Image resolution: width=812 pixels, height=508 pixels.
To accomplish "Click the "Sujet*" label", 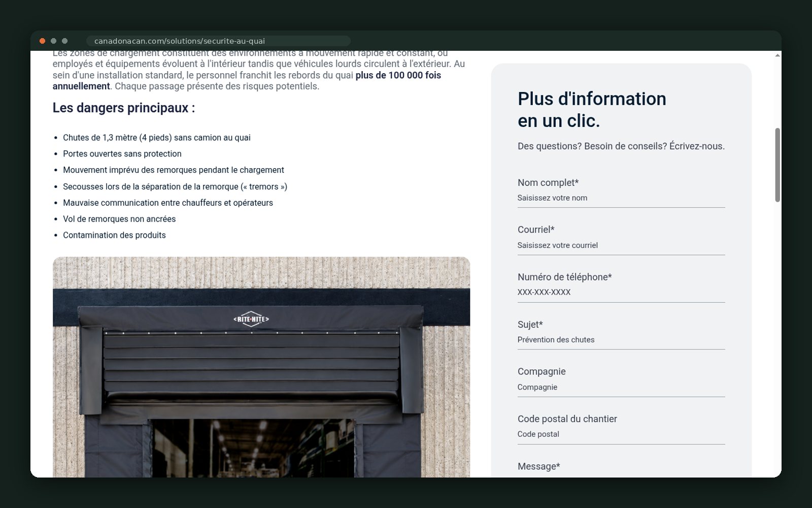I will 530,325.
